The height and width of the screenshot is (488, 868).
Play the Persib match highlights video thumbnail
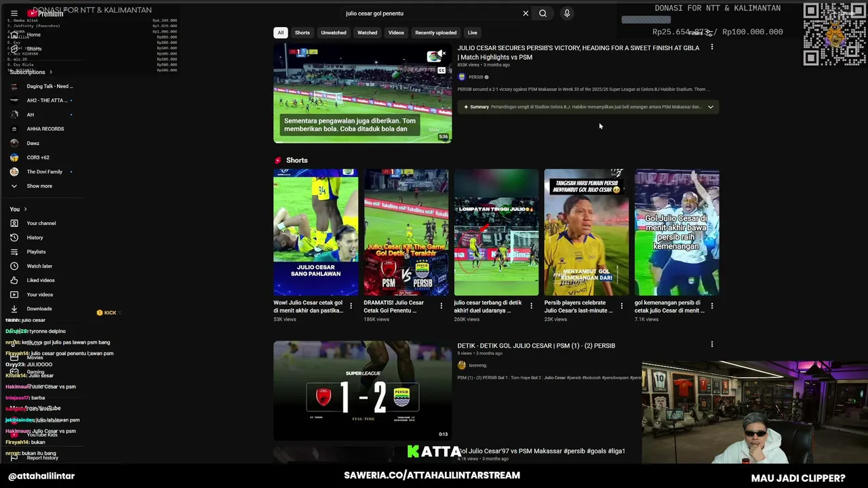(362, 94)
